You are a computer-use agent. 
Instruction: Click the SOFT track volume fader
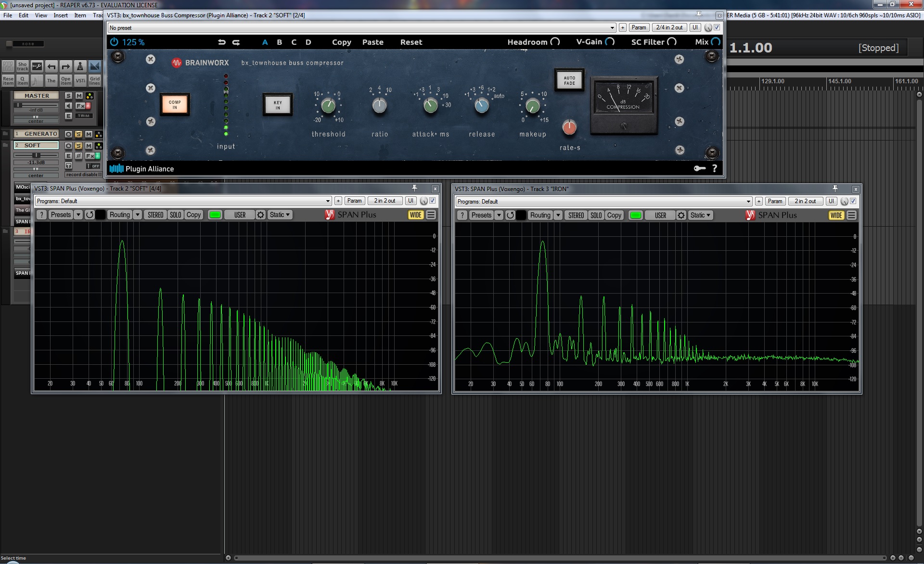point(36,155)
